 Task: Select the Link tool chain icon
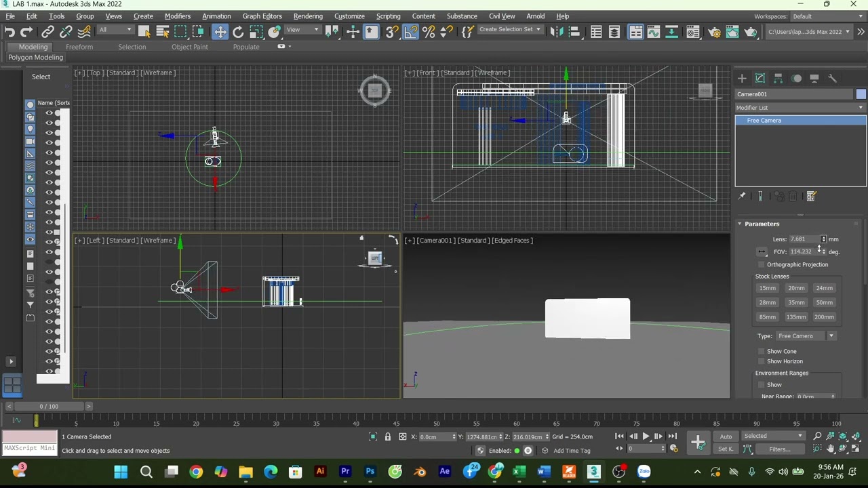(47, 32)
